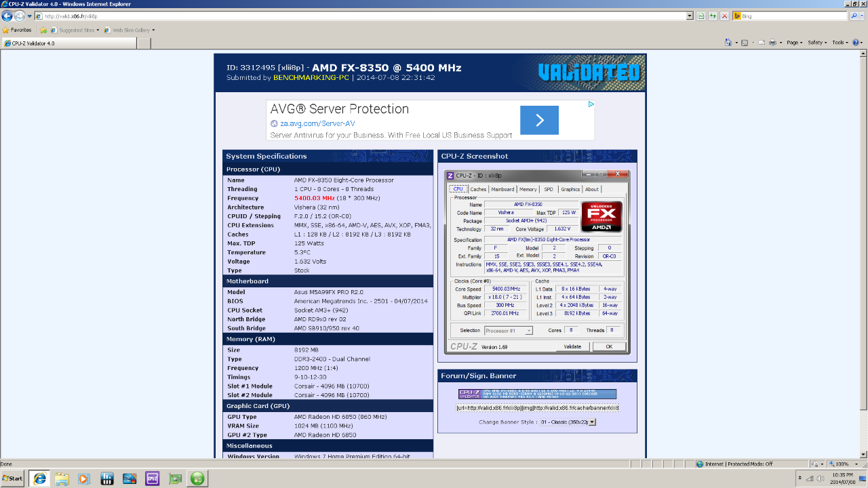Expand the address bar autocomplete dropdown arrow
The width and height of the screenshot is (868, 488).
[690, 16]
